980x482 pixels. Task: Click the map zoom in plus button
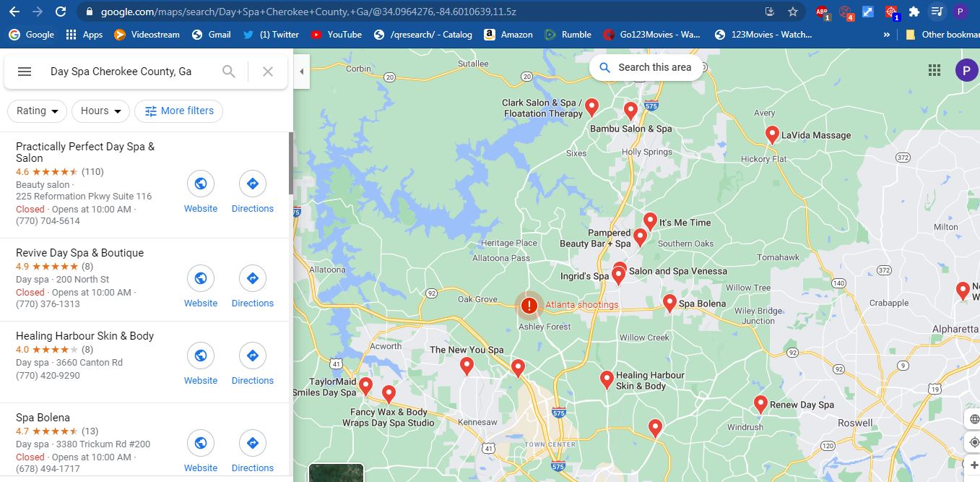click(974, 465)
